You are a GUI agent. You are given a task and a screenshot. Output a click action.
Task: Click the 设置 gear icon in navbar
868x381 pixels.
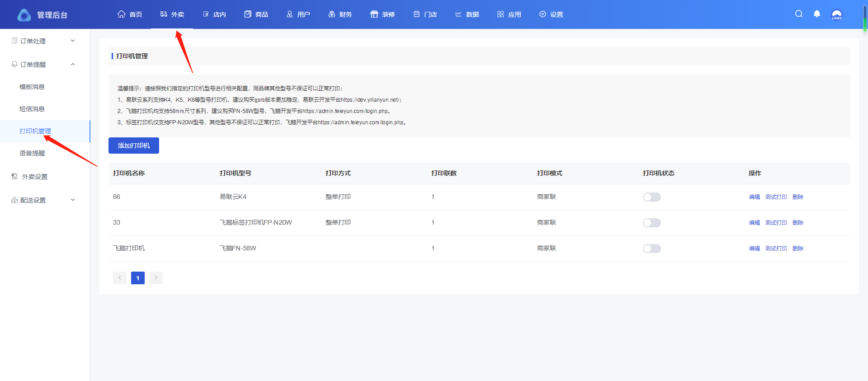pos(542,14)
